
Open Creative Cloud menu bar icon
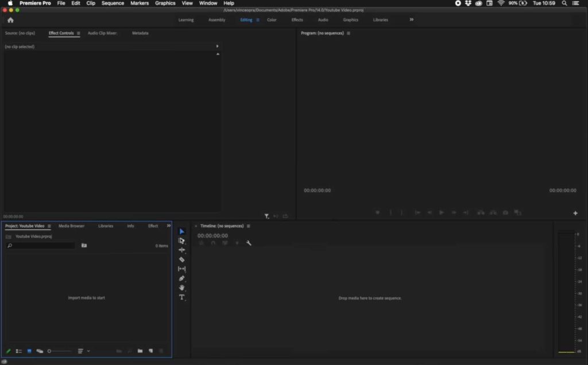[479, 3]
